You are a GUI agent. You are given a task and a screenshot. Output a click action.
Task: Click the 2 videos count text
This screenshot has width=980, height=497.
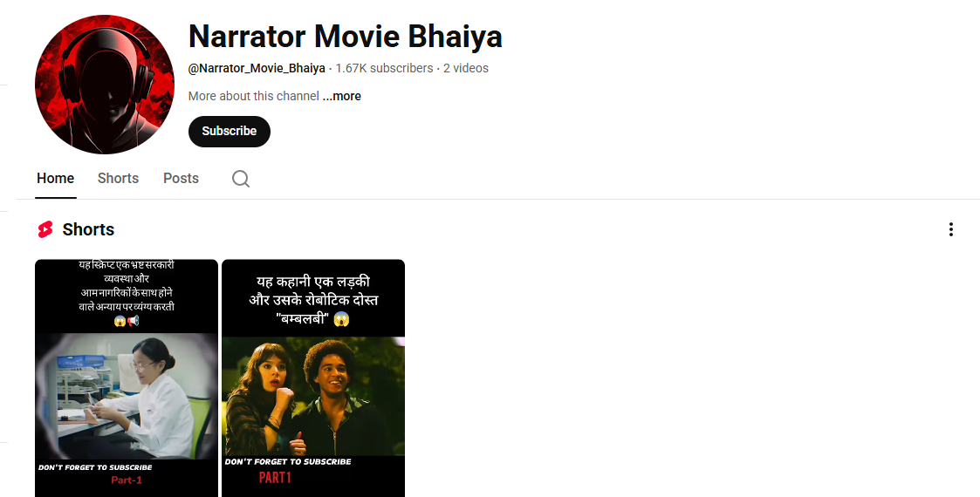pyautogui.click(x=466, y=68)
